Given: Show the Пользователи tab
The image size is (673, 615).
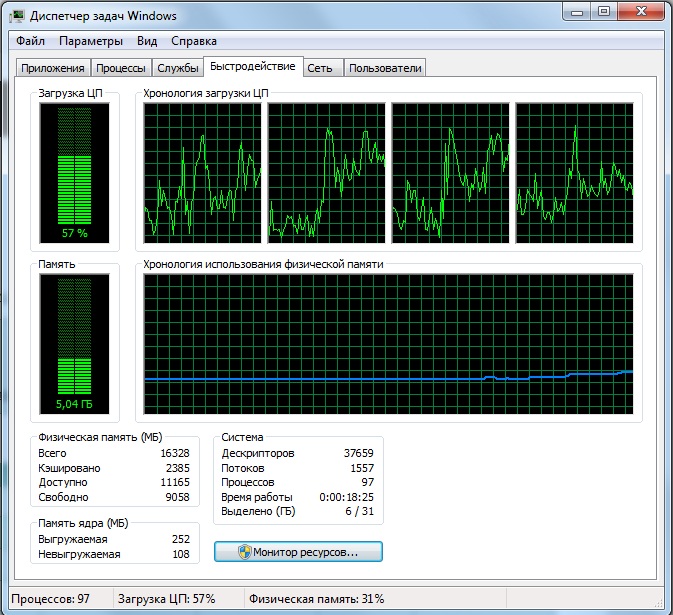Looking at the screenshot, I should (x=385, y=68).
